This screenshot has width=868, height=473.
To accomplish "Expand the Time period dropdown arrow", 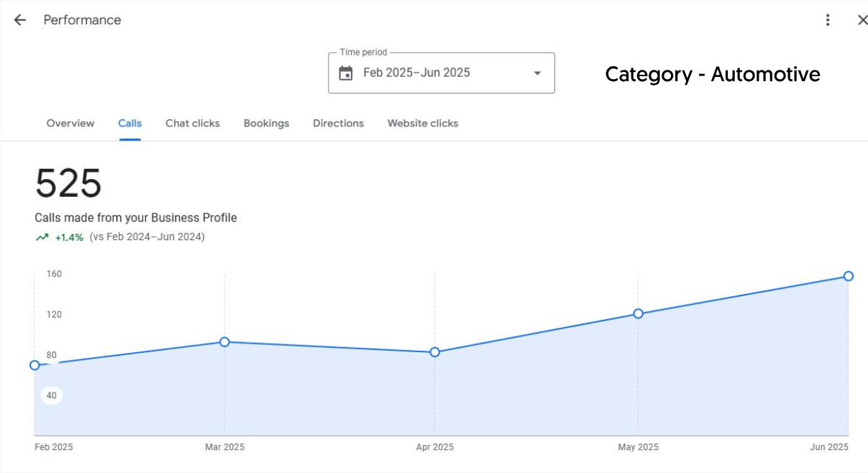I will point(536,73).
